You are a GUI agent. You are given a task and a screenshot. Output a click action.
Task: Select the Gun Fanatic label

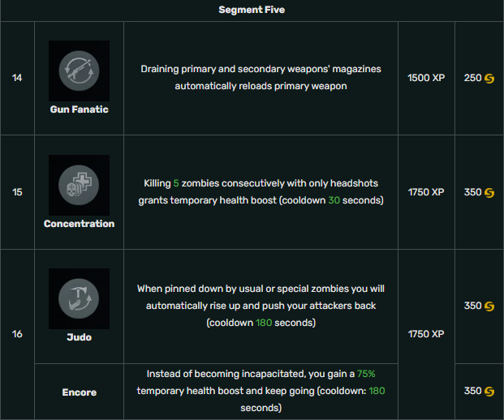click(79, 109)
